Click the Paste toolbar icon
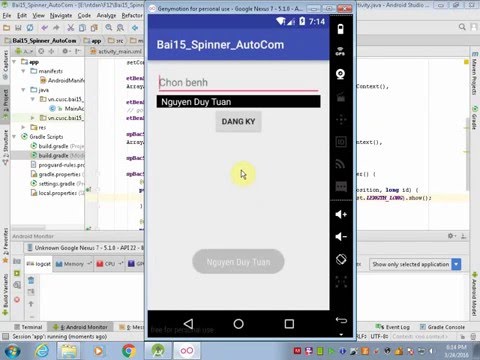Screen dimensions: 480x360 94,28
